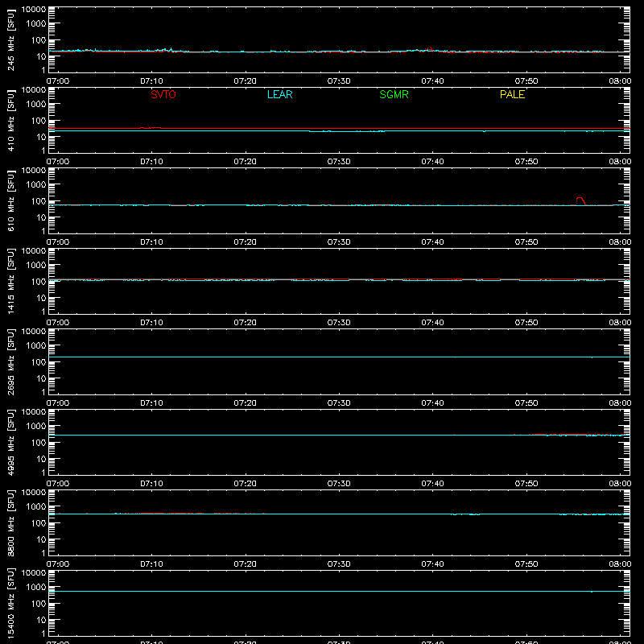The image size is (644, 644).
Task: Select the 610 MHz [SFU] axis title
Action: [x=10, y=200]
